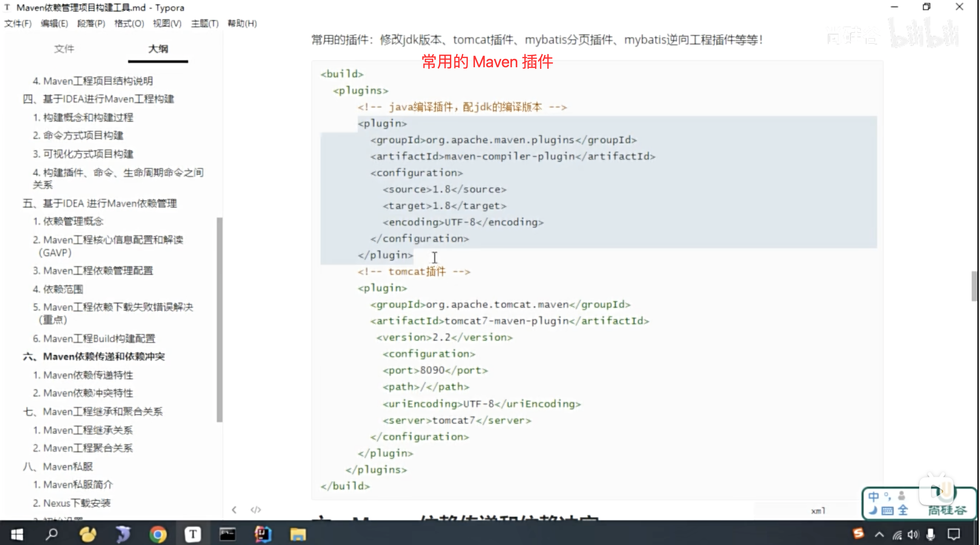Open the 文件(F) menu

pos(18,24)
